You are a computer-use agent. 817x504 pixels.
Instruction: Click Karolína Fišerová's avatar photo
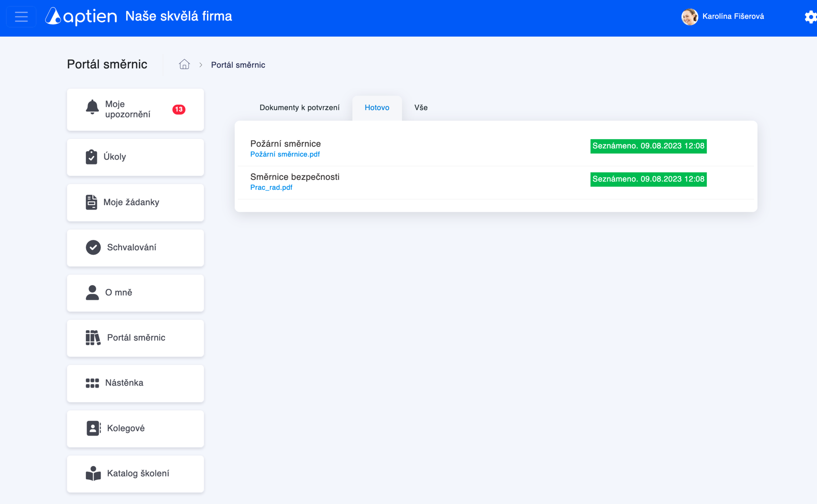(x=689, y=17)
